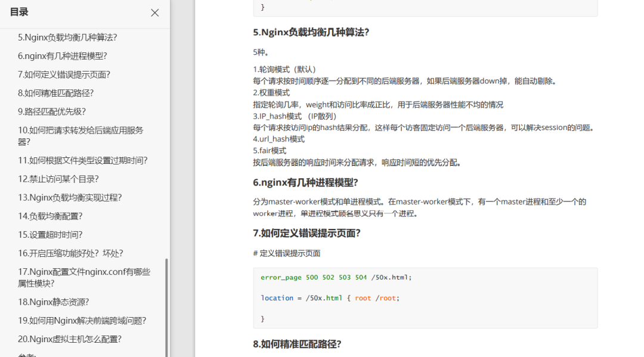Image resolution: width=644 pixels, height=357 pixels.
Task: Click paragraph starting 分为master-worker模式和单进程模式
Action: (419, 207)
